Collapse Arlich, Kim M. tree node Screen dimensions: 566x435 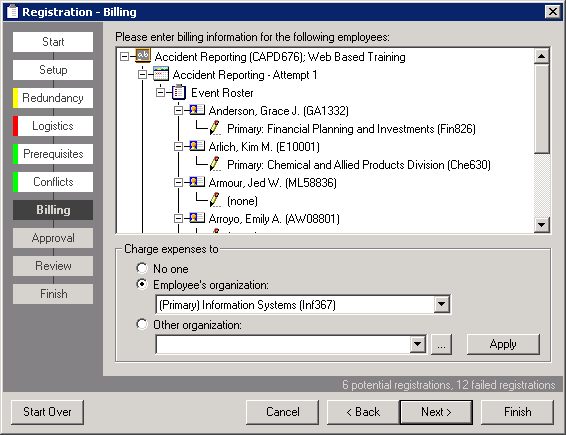178,147
